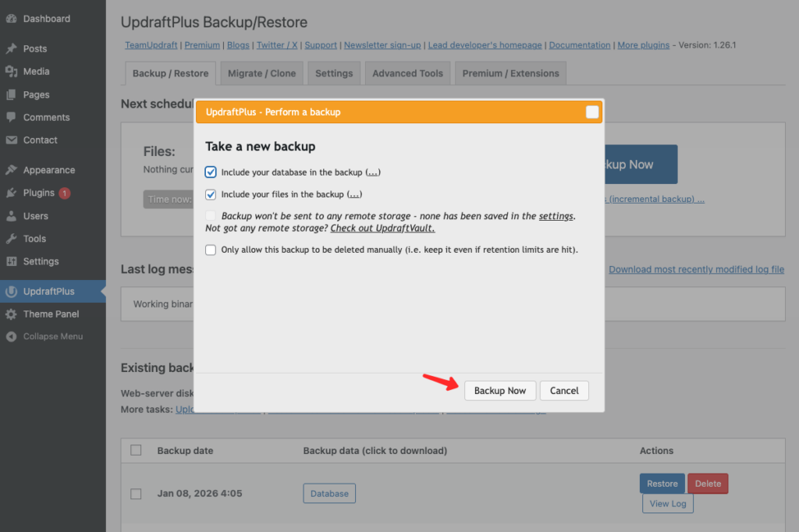Select the Jan 08, 2026 backup row checkbox
Image resolution: width=799 pixels, height=532 pixels.
136,494
